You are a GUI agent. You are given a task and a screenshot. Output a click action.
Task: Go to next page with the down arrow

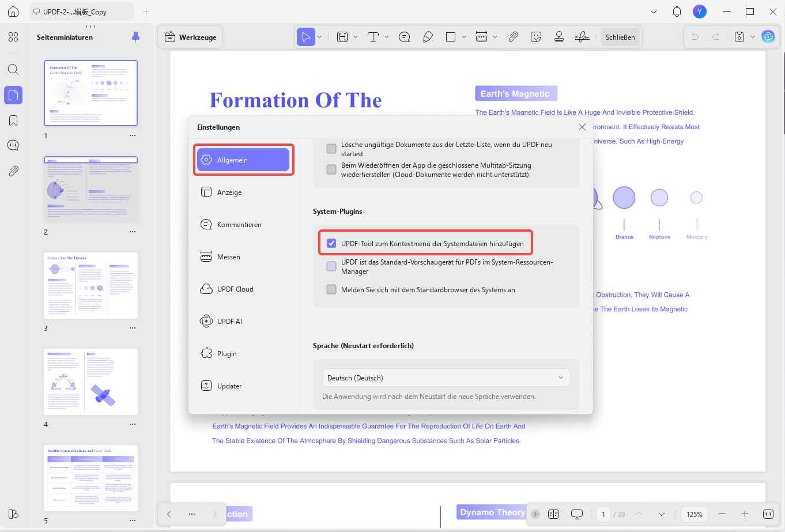pyautogui.click(x=661, y=514)
